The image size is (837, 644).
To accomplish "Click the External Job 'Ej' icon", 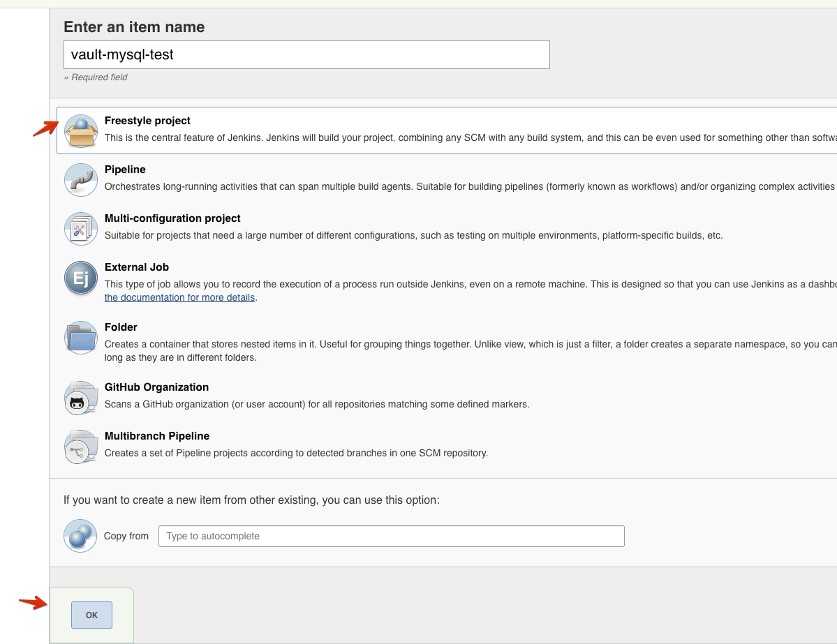I will tap(81, 278).
